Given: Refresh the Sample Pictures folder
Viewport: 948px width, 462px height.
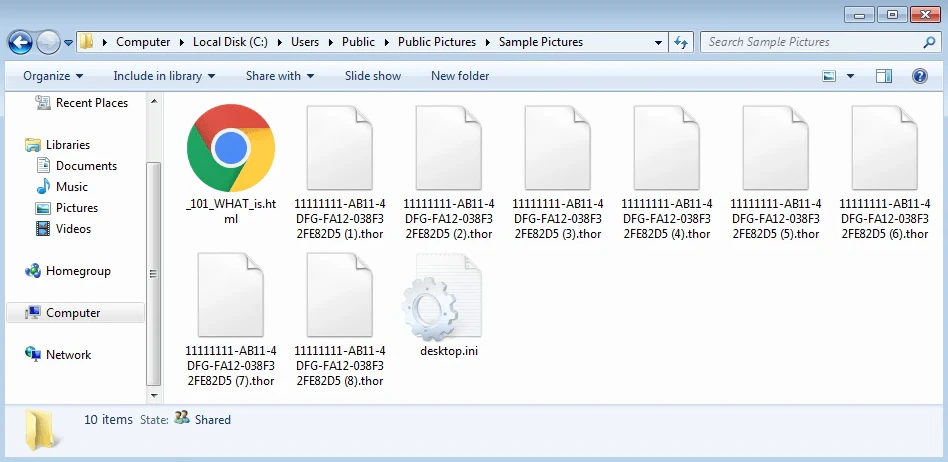Looking at the screenshot, I should (681, 42).
